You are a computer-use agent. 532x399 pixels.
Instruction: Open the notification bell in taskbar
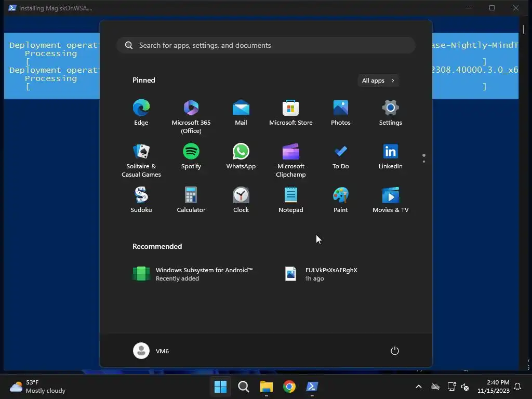[518, 387]
